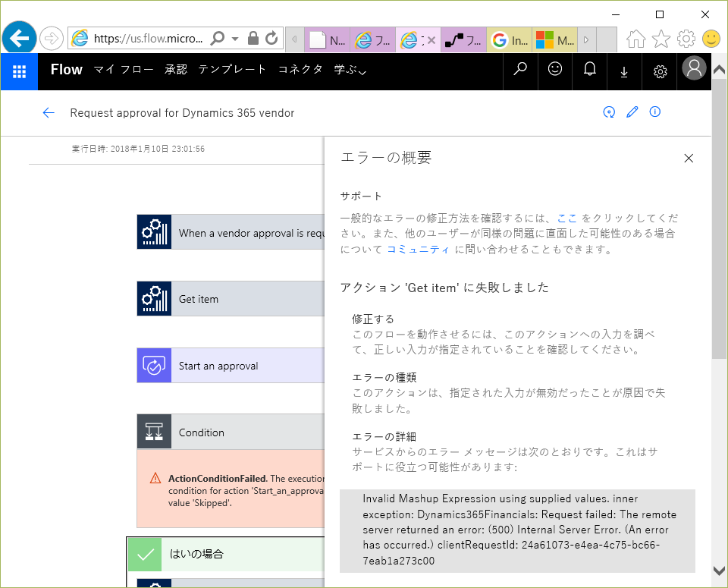The image size is (728, 588).
Task: Click the browser refresh icon
Action: (x=271, y=38)
